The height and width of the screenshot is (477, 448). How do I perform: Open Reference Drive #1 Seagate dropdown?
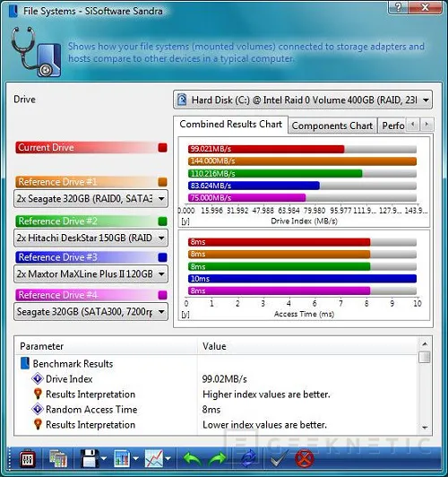click(x=90, y=199)
